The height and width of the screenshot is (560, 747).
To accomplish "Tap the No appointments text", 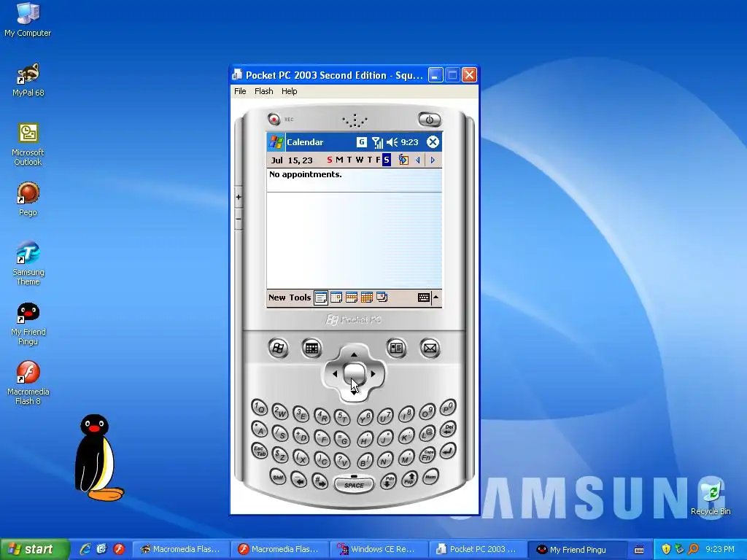I will [x=306, y=174].
